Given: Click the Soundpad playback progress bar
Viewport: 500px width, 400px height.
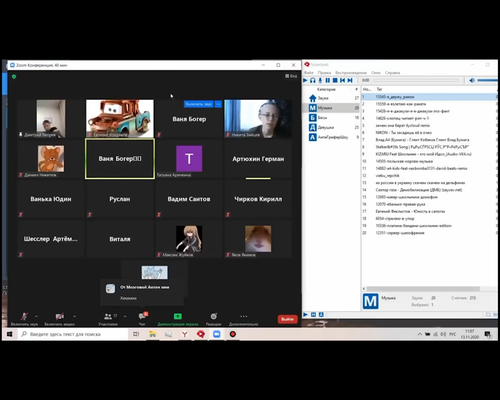Looking at the screenshot, I should pos(416,80).
